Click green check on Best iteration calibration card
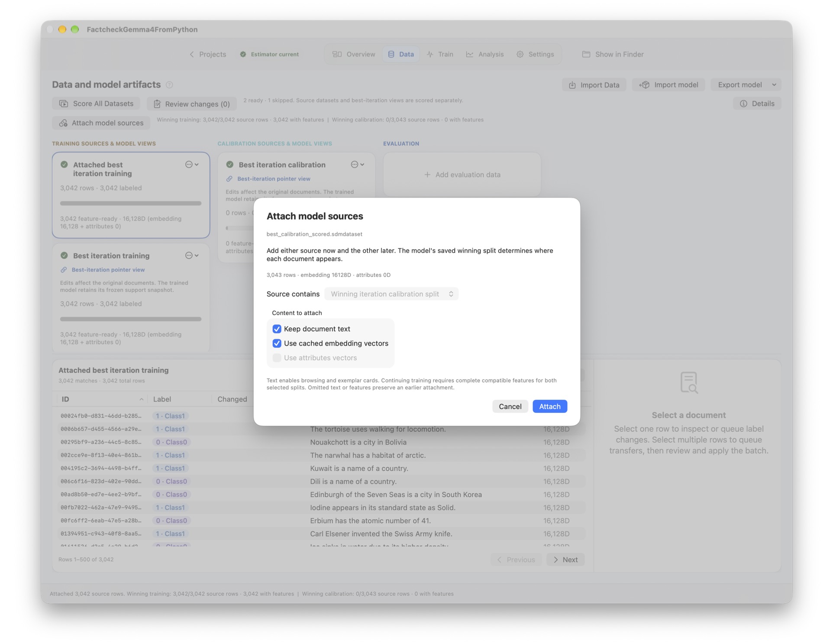 (x=230, y=165)
